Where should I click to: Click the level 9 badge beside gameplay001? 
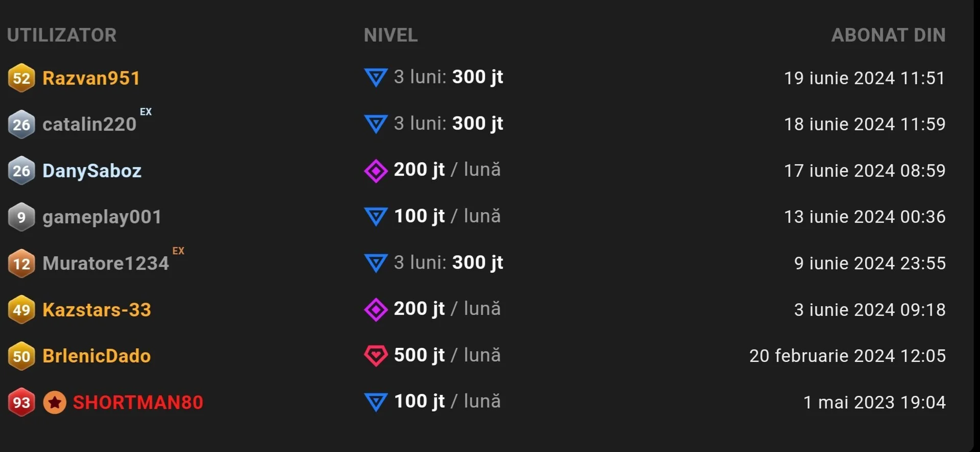click(21, 217)
